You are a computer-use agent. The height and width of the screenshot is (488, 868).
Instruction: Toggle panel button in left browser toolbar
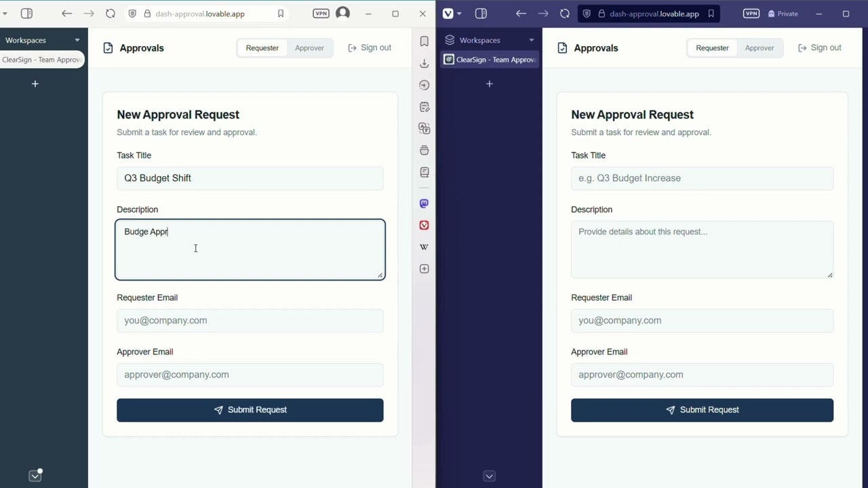(26, 14)
